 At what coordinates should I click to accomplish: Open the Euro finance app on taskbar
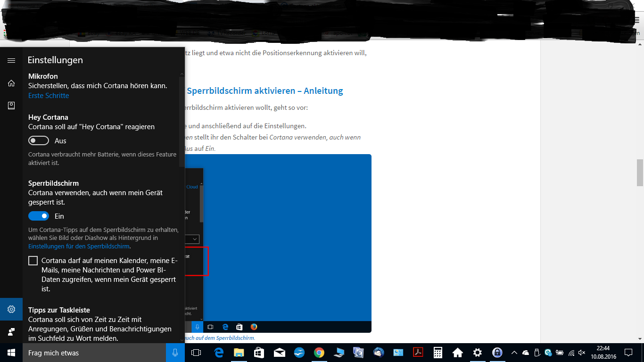coord(359,353)
